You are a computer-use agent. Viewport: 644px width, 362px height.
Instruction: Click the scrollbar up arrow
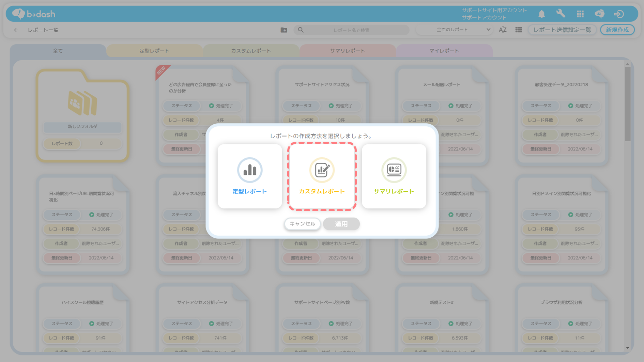pyautogui.click(x=628, y=64)
